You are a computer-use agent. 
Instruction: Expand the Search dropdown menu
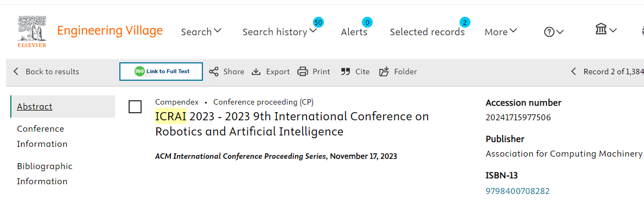point(201,31)
